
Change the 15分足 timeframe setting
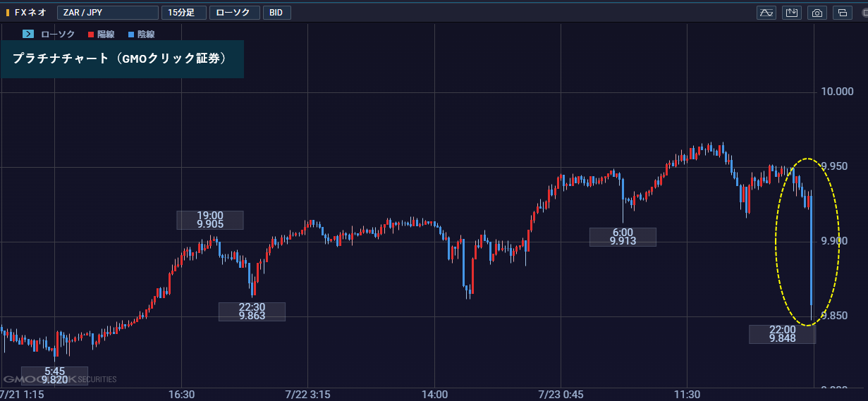point(183,13)
